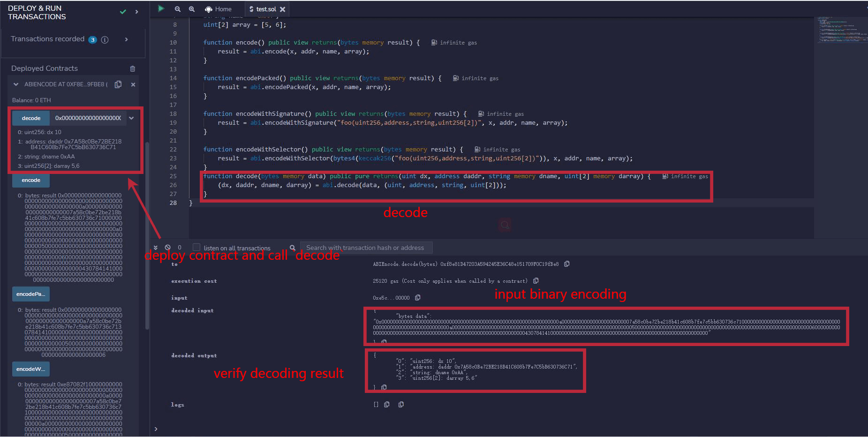Call the encode function button

point(31,180)
